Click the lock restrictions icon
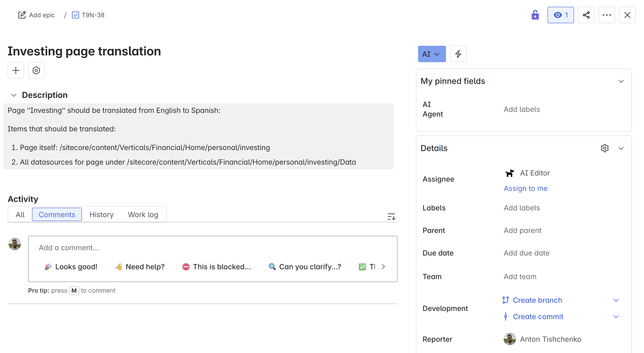Image resolution: width=644 pixels, height=353 pixels. [535, 15]
